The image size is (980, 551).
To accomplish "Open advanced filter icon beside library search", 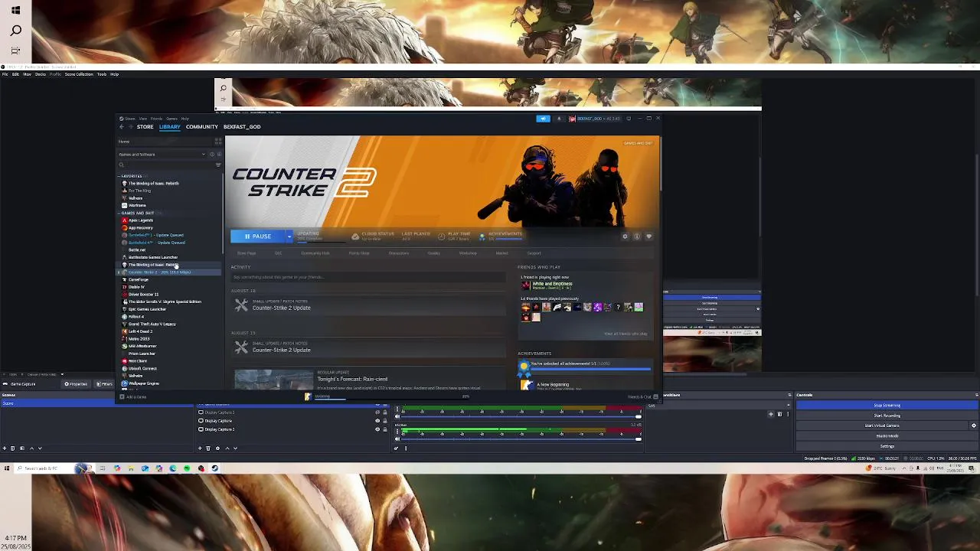I will pyautogui.click(x=218, y=165).
